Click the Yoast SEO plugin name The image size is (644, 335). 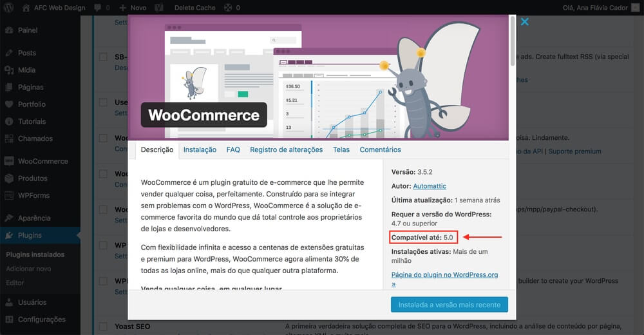132,327
